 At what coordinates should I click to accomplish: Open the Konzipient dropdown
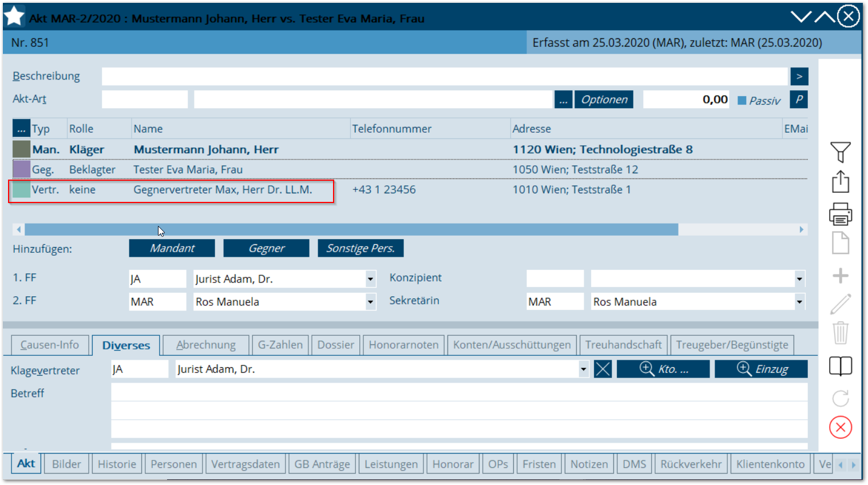799,279
